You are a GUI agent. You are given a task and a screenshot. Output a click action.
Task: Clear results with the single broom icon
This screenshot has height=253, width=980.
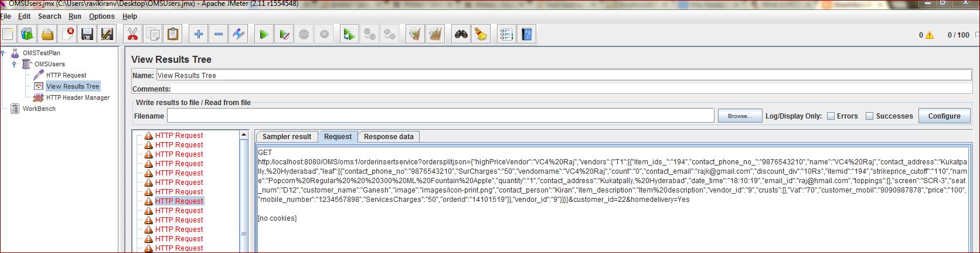click(416, 35)
